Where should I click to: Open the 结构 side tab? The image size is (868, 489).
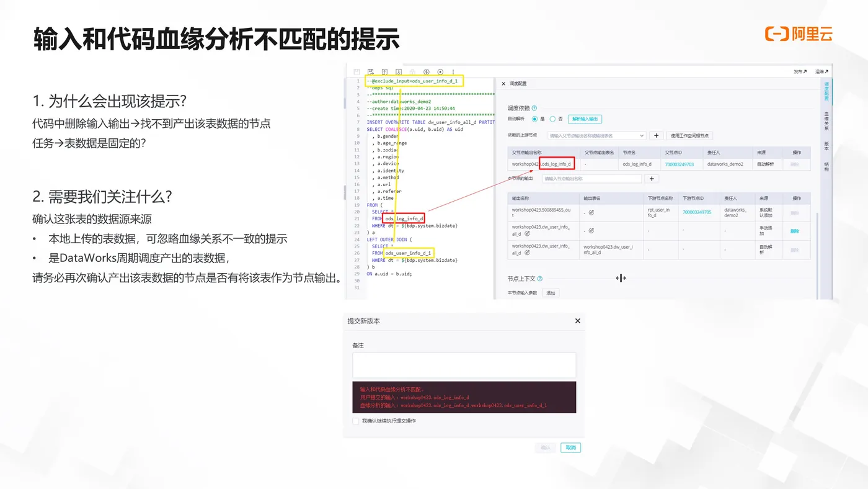click(826, 166)
